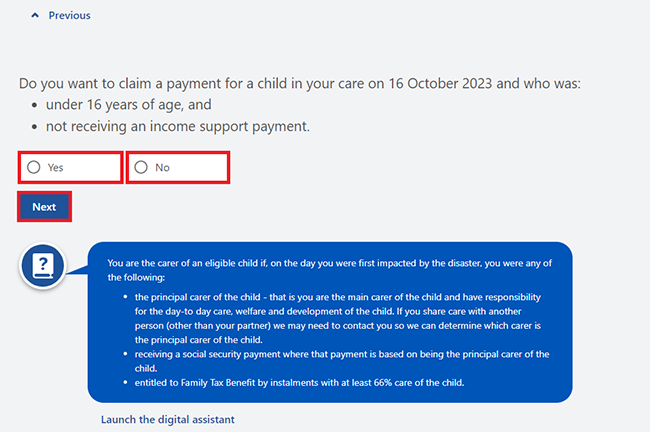Click the white box surrounding the Yes option
The width and height of the screenshot is (650, 432).
(x=70, y=167)
